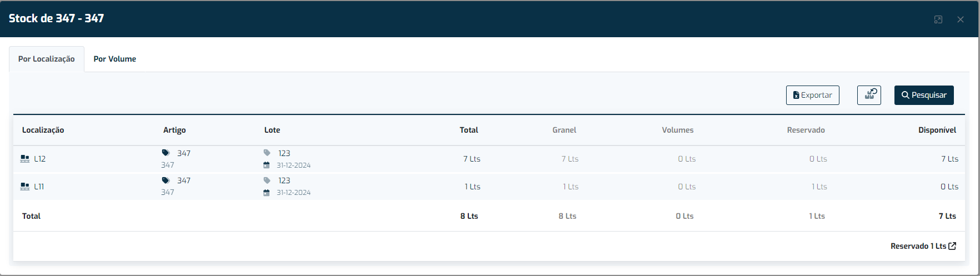Click the location icon beside L12
Image resolution: width=980 pixels, height=276 pixels.
(25, 159)
